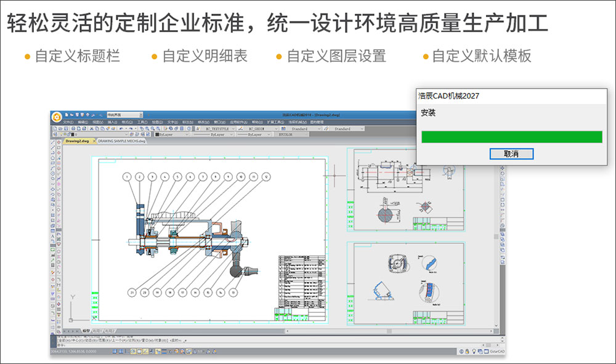Select the 布局1 layout tab

pos(97,331)
